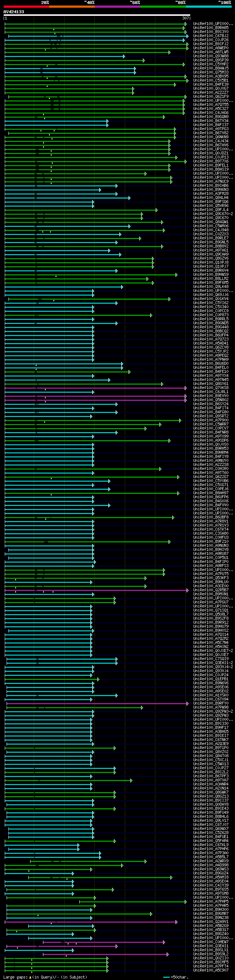This screenshot has width=235, height=980.
Task: Select the hit UniRef100_Q9LV17
Action: (211, 821)
